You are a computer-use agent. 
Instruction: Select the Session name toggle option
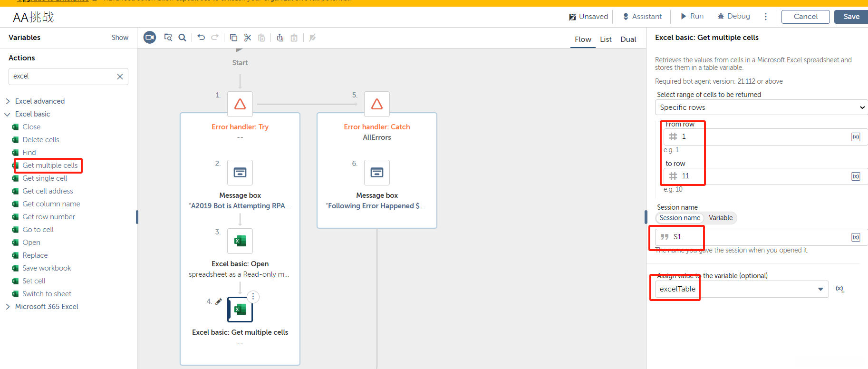pyautogui.click(x=680, y=218)
